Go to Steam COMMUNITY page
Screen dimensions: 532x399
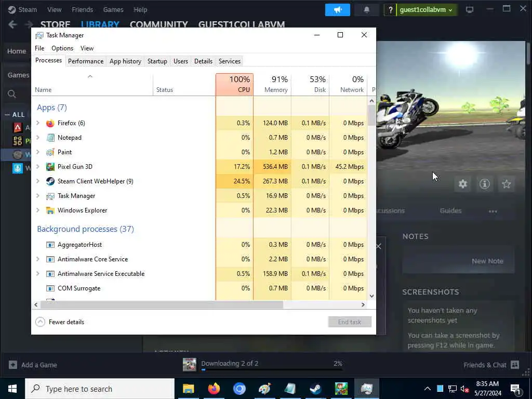(x=159, y=24)
